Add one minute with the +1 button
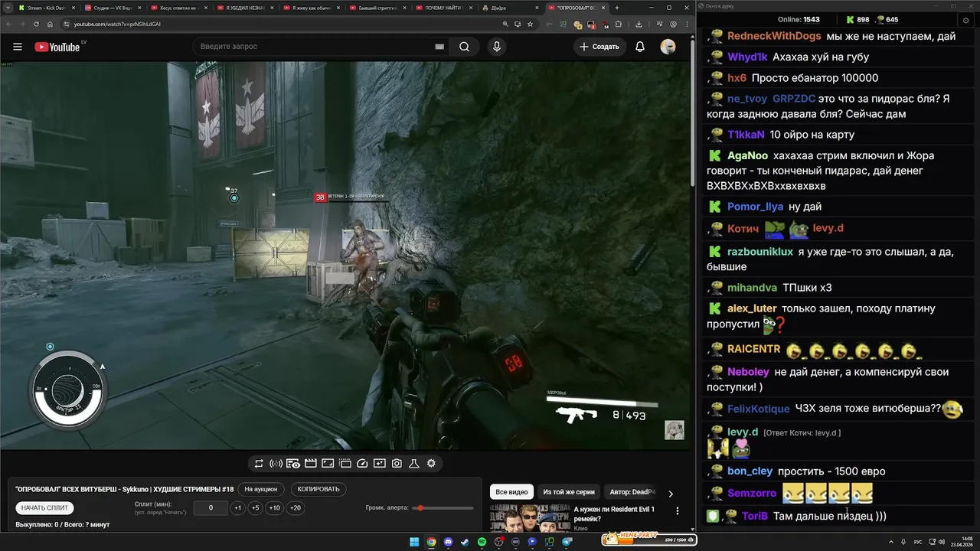 click(x=238, y=508)
